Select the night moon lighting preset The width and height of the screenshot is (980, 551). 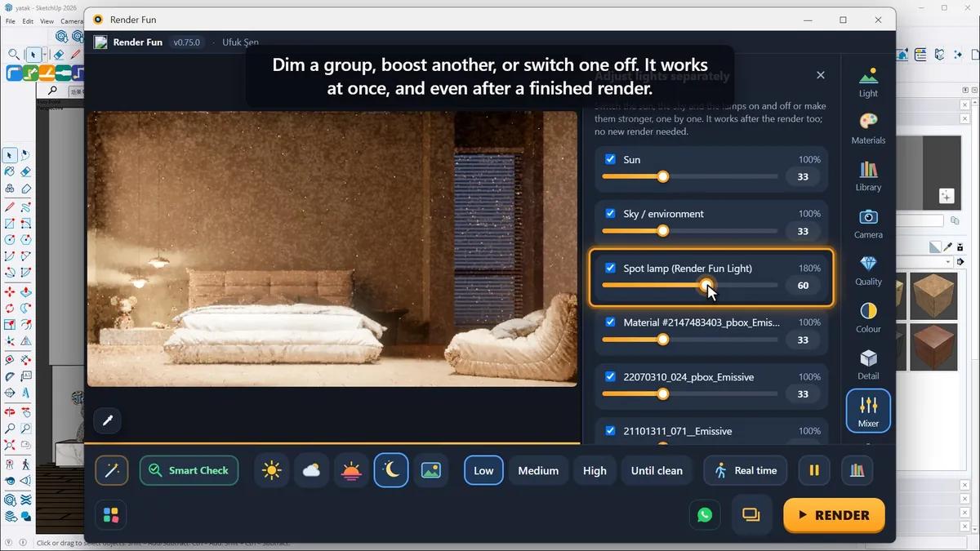pyautogui.click(x=391, y=470)
